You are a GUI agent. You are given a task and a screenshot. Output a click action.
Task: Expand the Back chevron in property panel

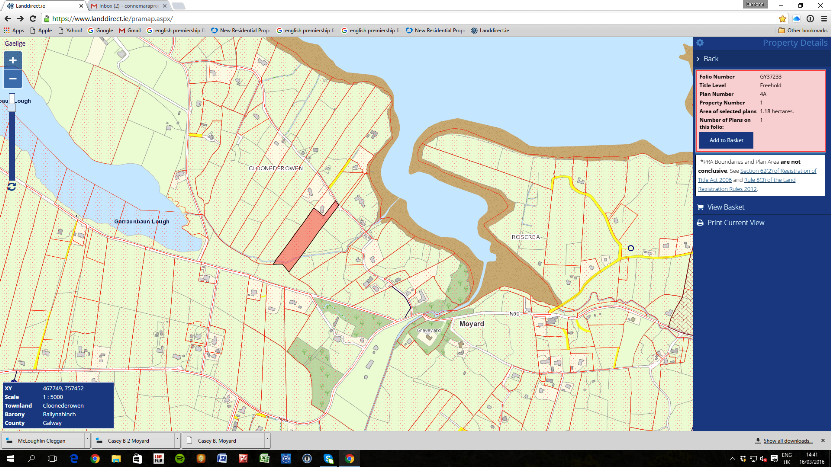click(x=699, y=60)
